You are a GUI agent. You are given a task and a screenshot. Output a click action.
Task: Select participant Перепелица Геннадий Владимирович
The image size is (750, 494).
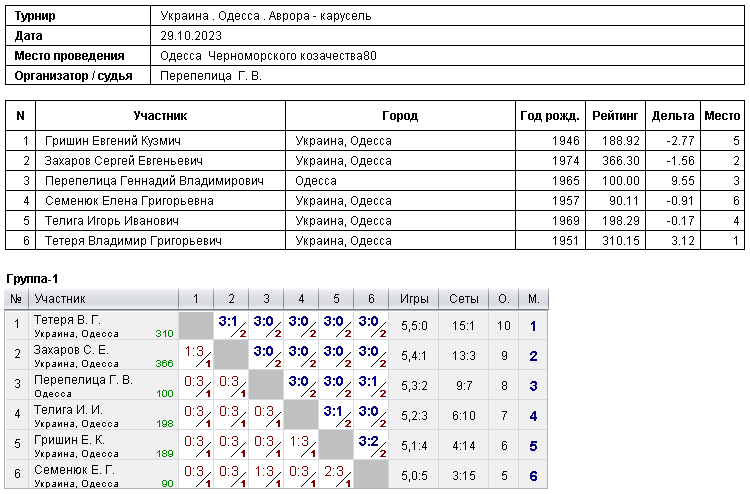tap(154, 181)
